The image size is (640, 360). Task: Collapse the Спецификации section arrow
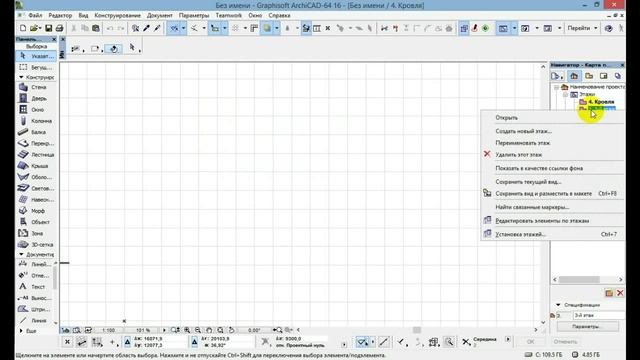[x=558, y=305]
